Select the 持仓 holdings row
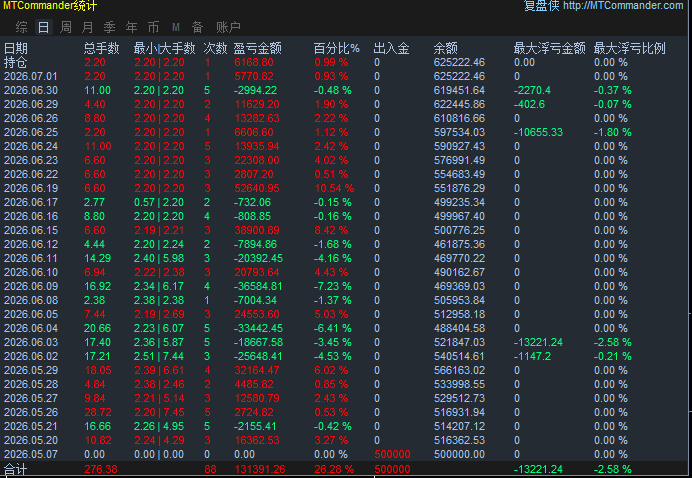The width and height of the screenshot is (692, 478). (x=344, y=62)
